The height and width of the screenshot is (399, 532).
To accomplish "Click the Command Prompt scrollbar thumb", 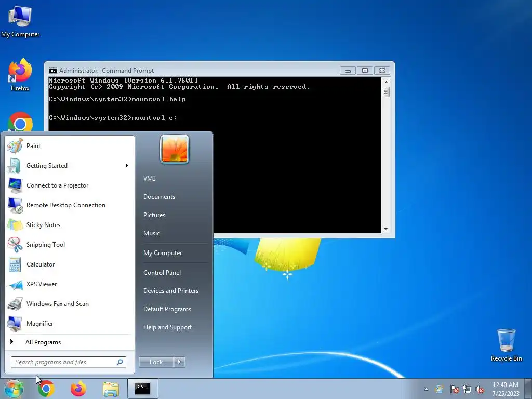I will pos(386,92).
